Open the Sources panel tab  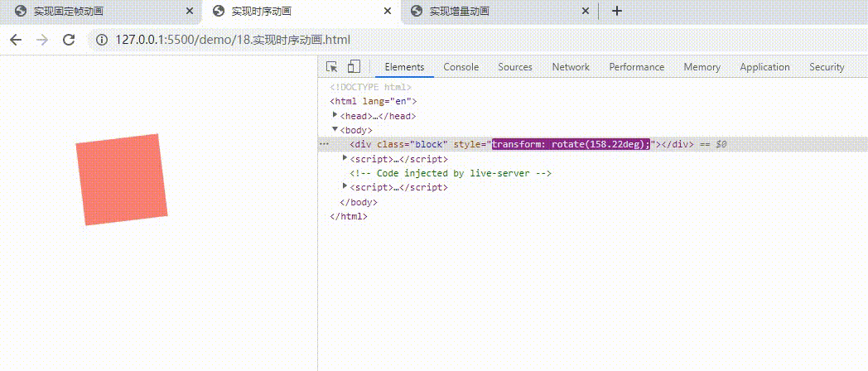515,67
